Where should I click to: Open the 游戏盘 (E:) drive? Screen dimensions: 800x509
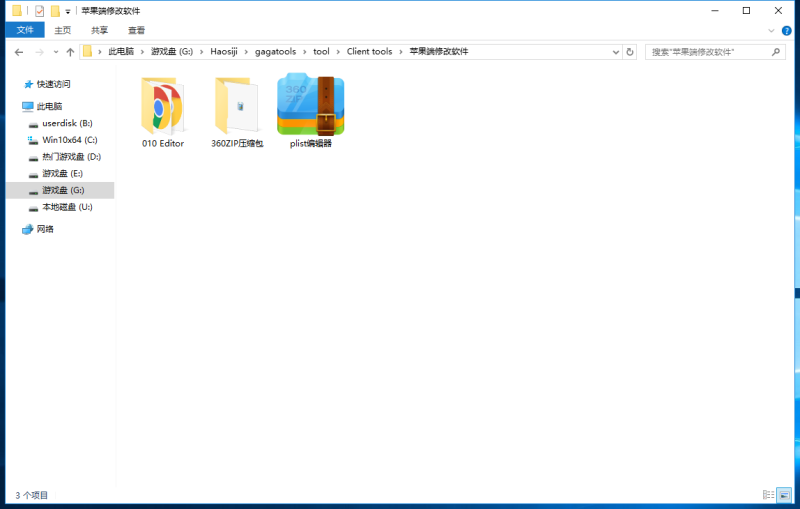[x=62, y=173]
